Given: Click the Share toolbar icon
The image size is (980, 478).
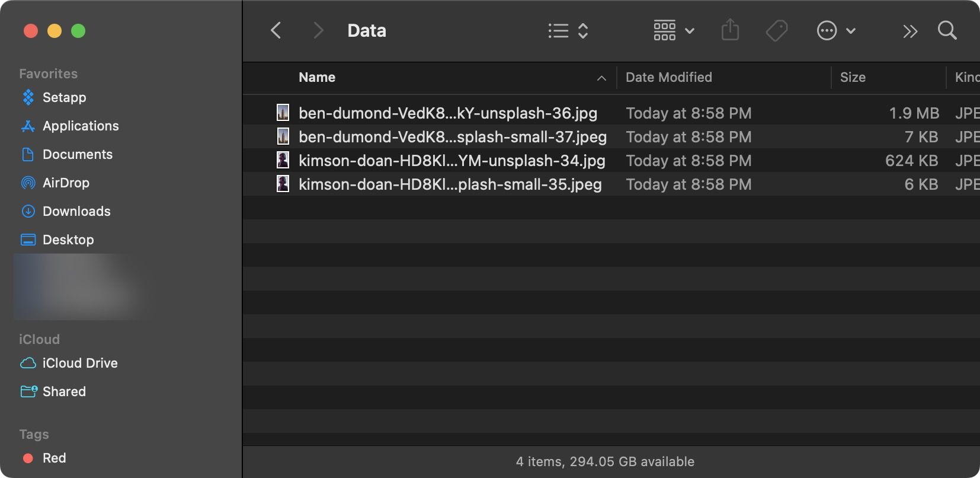Looking at the screenshot, I should pos(730,30).
